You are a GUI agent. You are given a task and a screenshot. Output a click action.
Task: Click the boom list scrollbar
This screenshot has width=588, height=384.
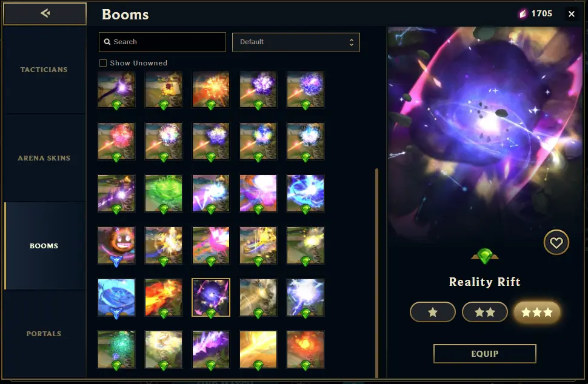pos(376,273)
